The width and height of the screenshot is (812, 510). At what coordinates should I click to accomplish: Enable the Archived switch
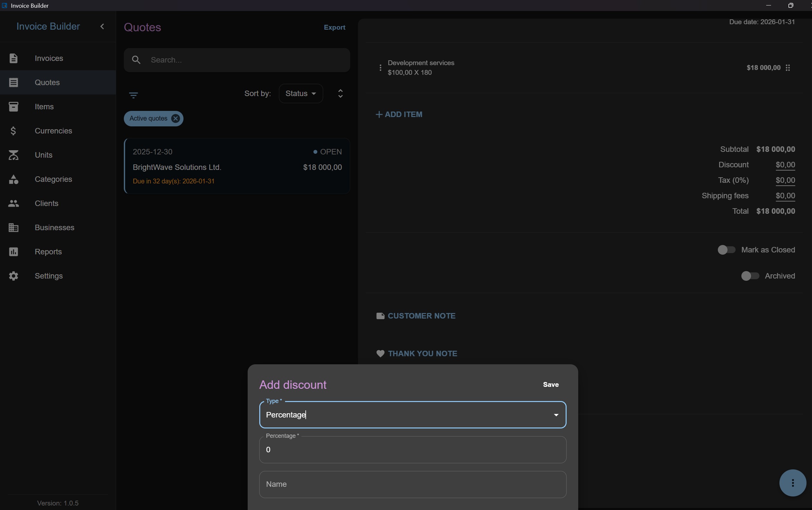750,276
